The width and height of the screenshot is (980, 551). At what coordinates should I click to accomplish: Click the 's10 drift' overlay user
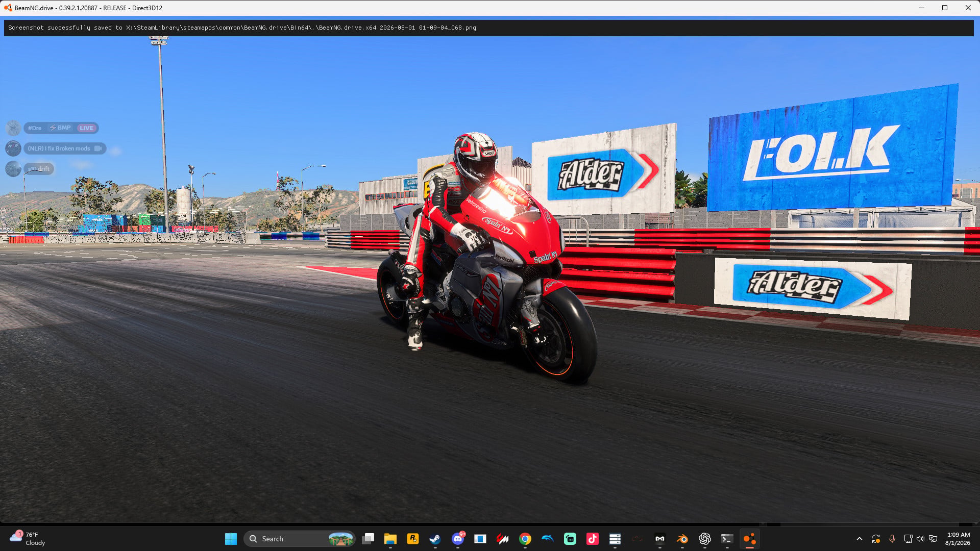39,169
